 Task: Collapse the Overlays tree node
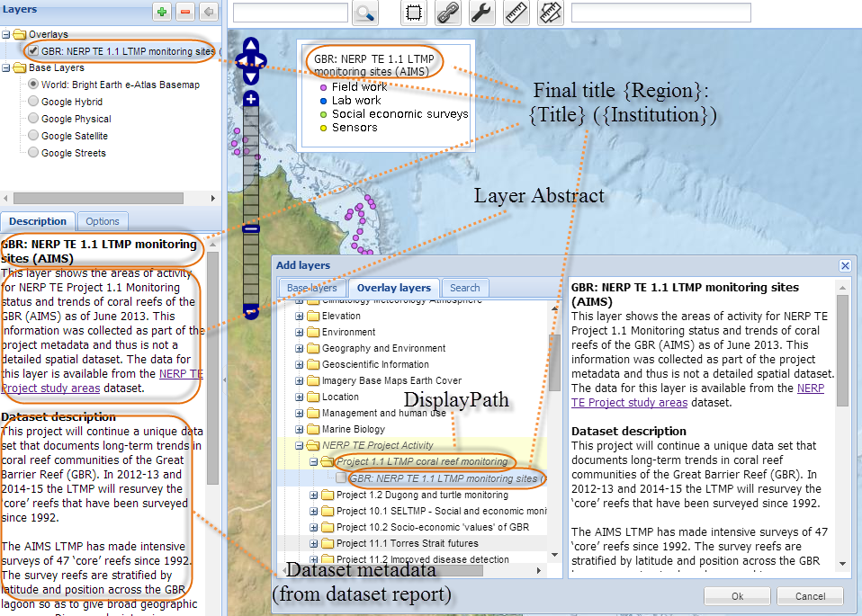tap(6, 34)
